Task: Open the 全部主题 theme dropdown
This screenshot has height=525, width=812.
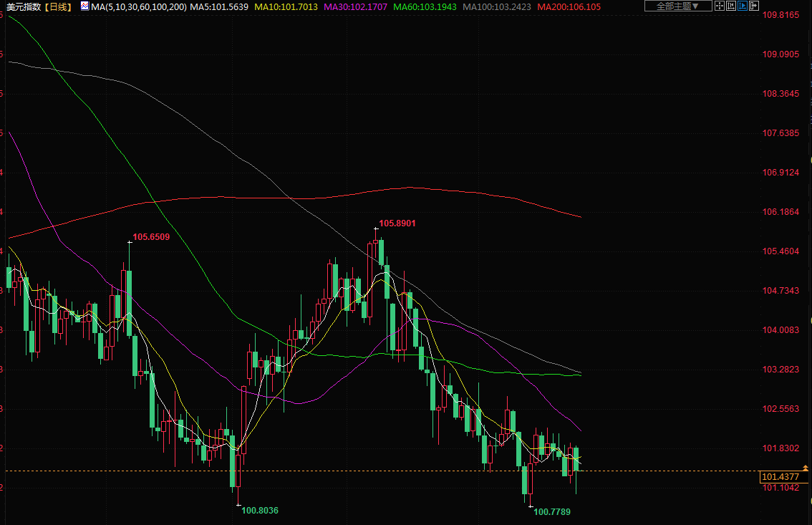Action: (x=677, y=6)
